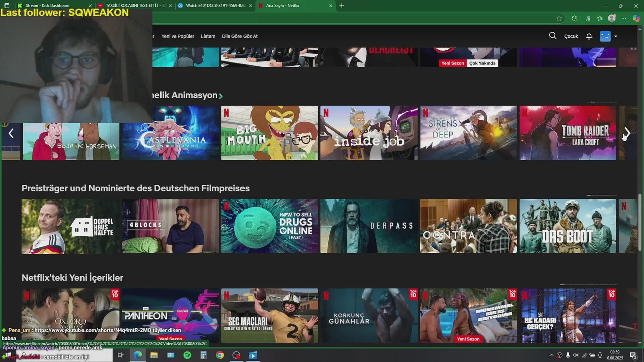Screen dimensions: 644x362
Task: Open Das Boot thumbnail
Action: [x=568, y=226]
